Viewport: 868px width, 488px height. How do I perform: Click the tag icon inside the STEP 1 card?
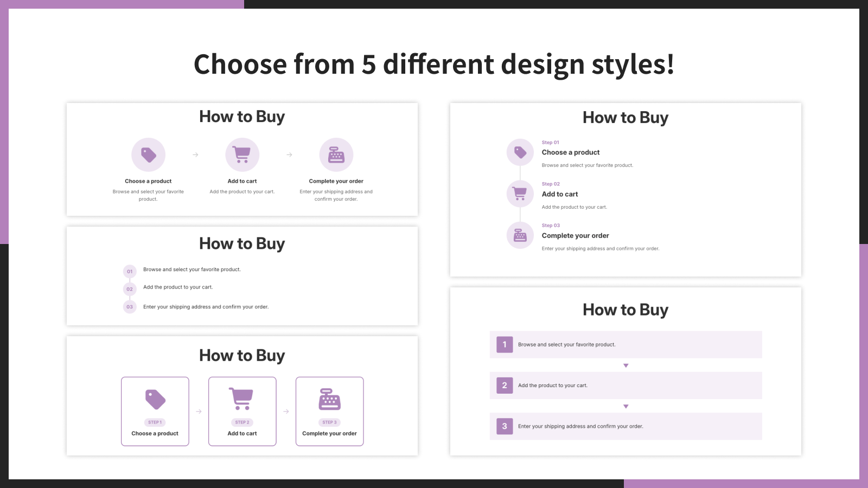click(155, 400)
